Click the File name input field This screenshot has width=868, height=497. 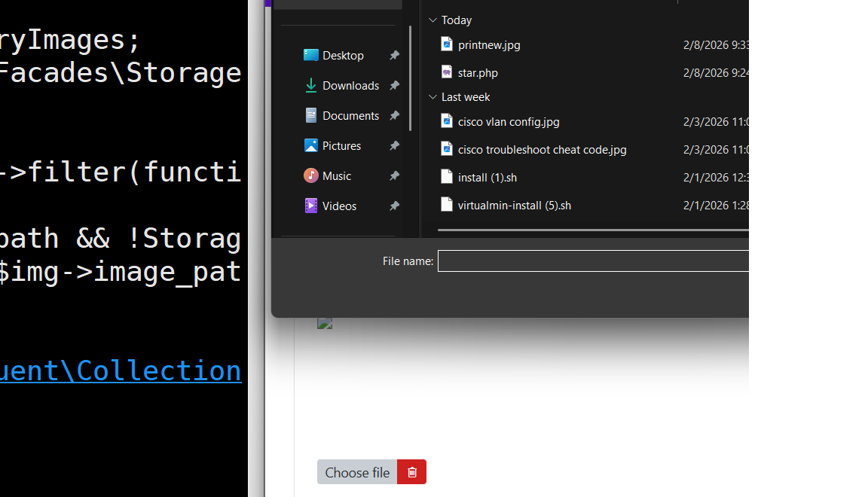click(x=592, y=261)
